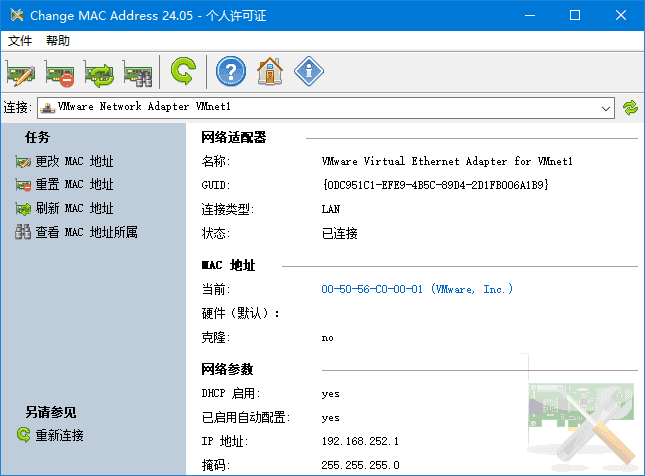The width and height of the screenshot is (645, 476).
Task: Click the MAC vendor lookup toolbar icon
Action: tap(138, 72)
